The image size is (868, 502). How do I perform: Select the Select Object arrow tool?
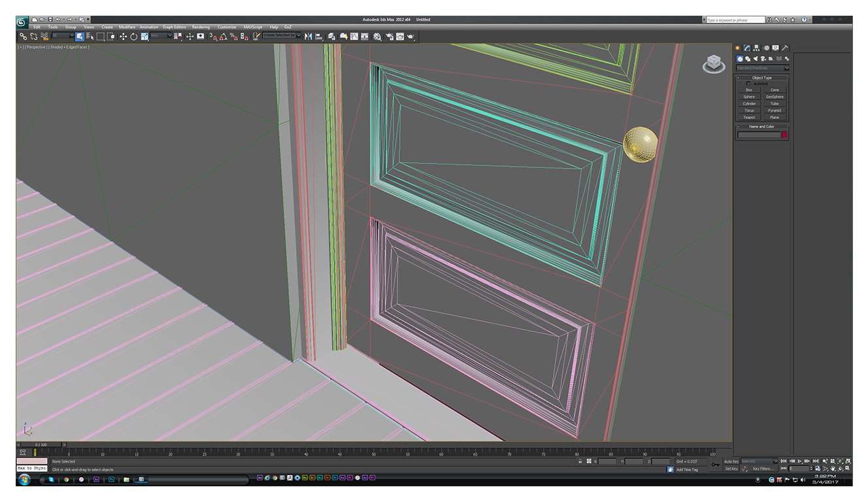[80, 37]
